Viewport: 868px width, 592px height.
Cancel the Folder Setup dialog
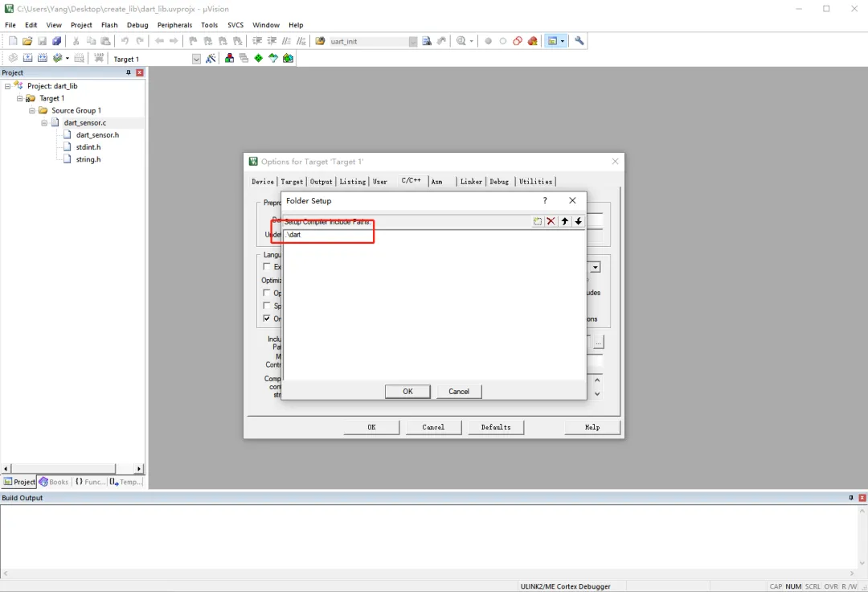(459, 392)
